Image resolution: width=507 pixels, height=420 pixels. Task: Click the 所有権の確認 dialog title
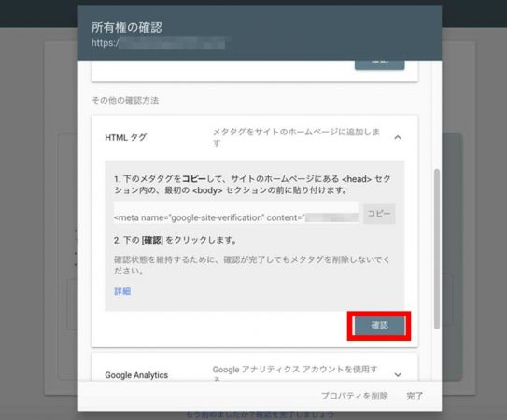pyautogui.click(x=126, y=27)
